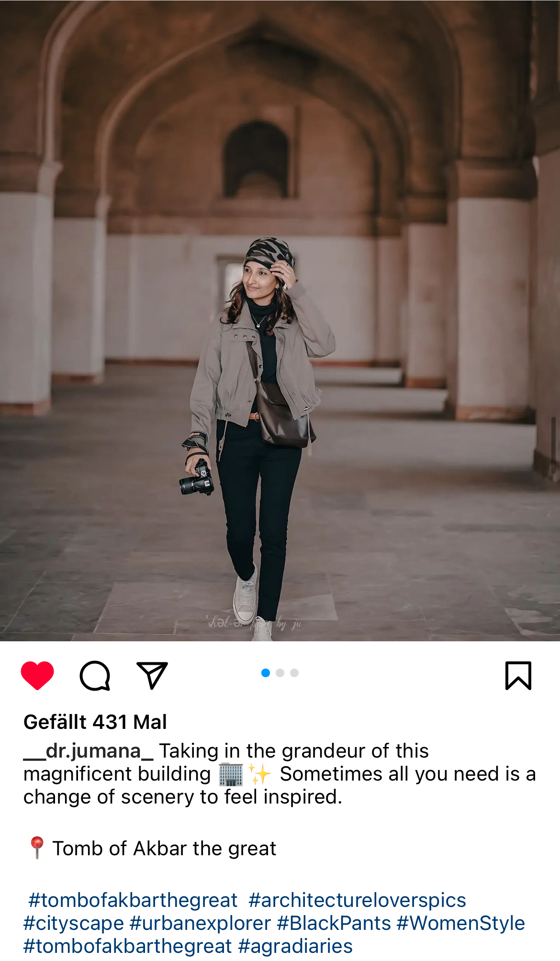
Task: Tap the post photo of the woman walking
Action: point(280,321)
